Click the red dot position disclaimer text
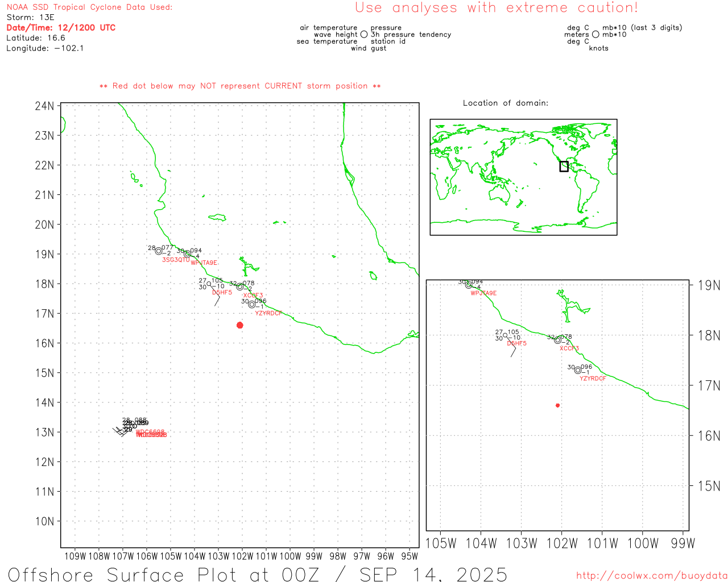728x582 pixels. [240, 86]
